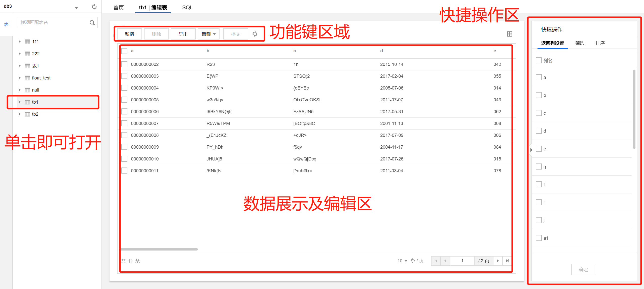Click the database refresh icon beside db3
The height and width of the screenshot is (289, 644).
pos(94,7)
